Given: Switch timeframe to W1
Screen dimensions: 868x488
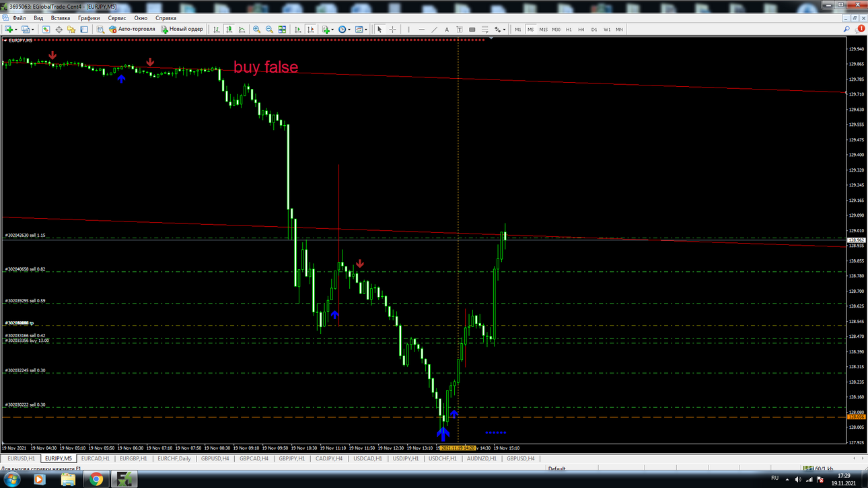Looking at the screenshot, I should pyautogui.click(x=607, y=30).
